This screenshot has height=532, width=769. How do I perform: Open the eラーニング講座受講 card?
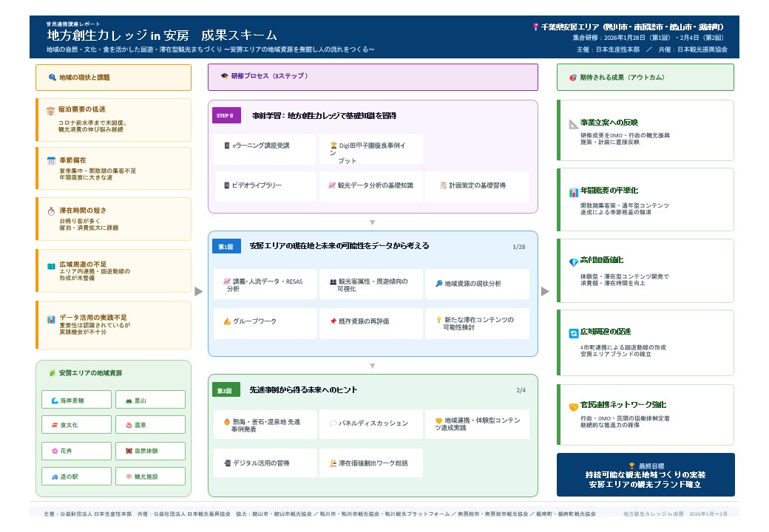[265, 146]
